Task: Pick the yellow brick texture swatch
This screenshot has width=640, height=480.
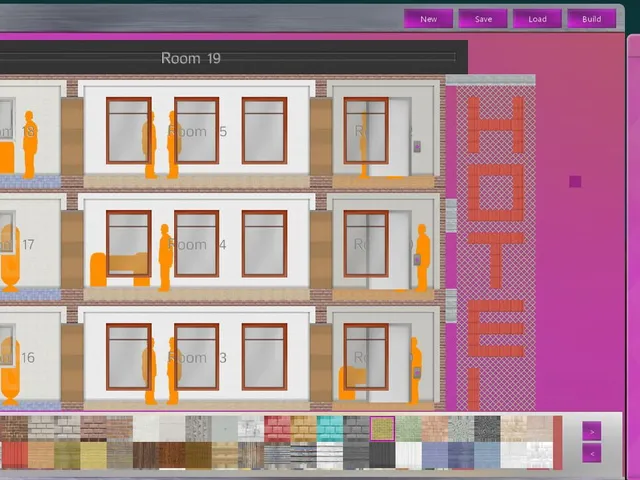Action: (x=304, y=429)
